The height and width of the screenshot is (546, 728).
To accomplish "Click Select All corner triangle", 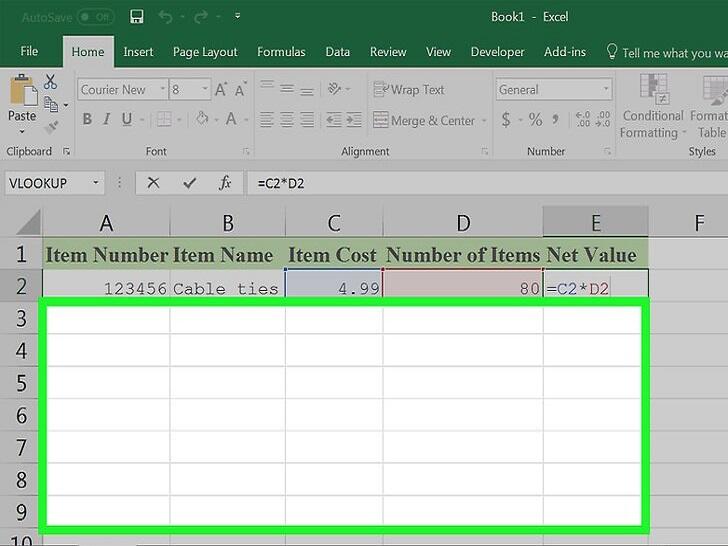I will click(28, 221).
